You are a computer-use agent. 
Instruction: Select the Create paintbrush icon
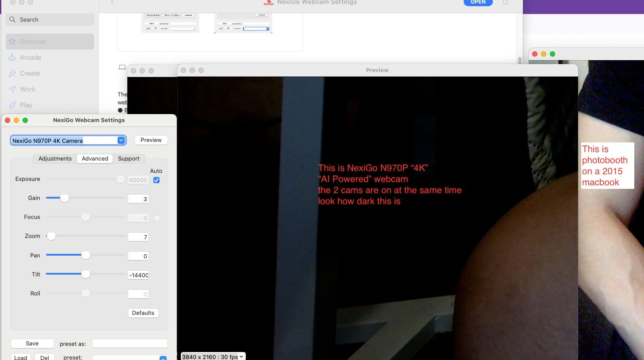pyautogui.click(x=12, y=73)
